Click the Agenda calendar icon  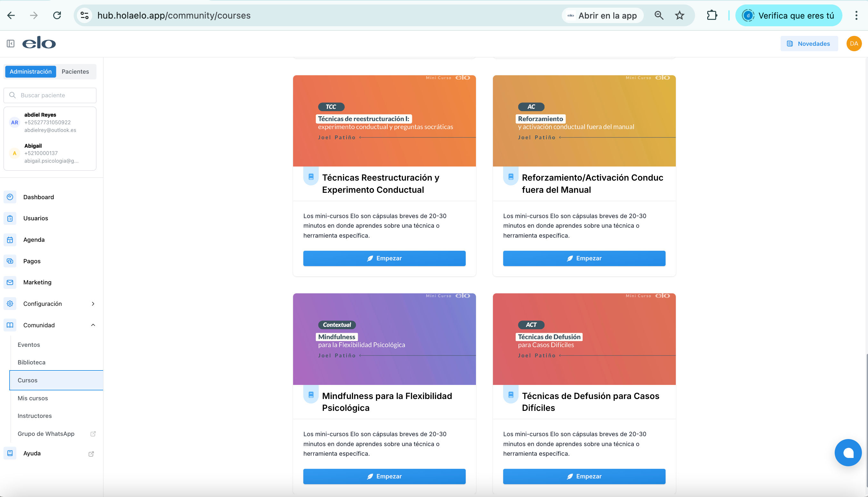[10, 240]
